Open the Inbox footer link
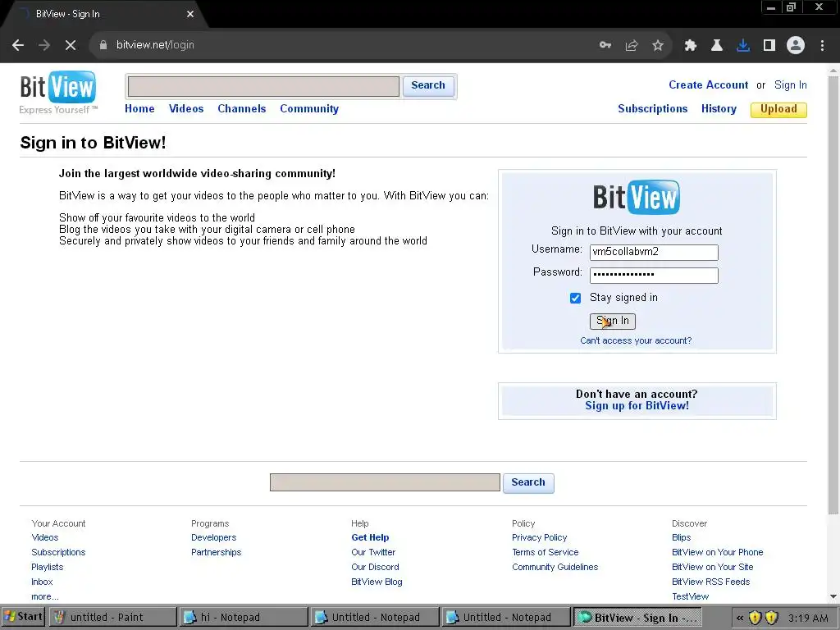The image size is (840, 630). click(43, 582)
